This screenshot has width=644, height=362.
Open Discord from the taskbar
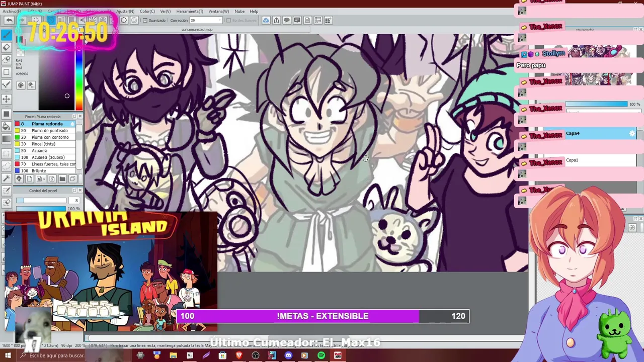[288, 355]
